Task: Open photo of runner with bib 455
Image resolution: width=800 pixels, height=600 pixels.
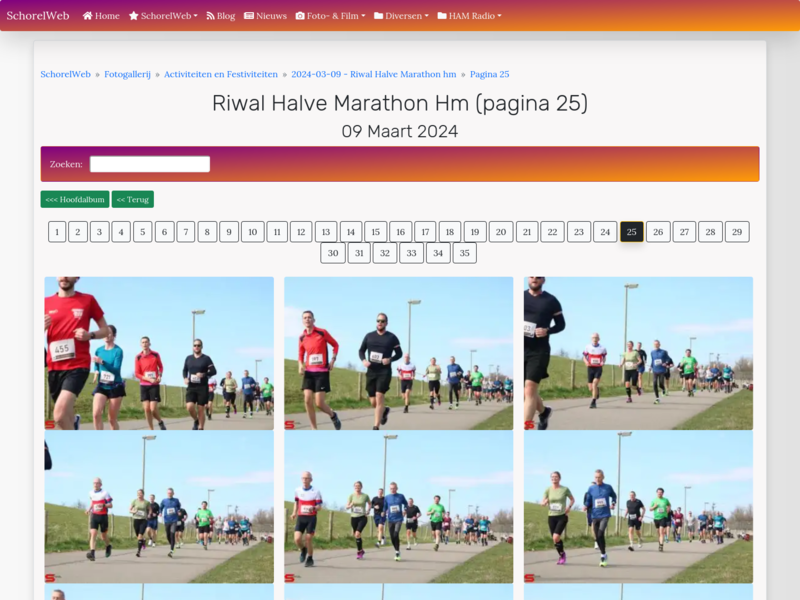Action: pos(159,353)
